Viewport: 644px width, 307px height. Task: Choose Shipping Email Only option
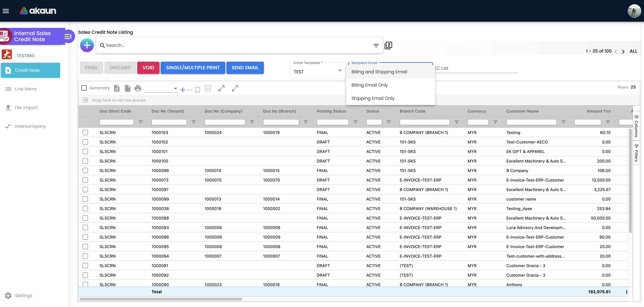(390, 98)
